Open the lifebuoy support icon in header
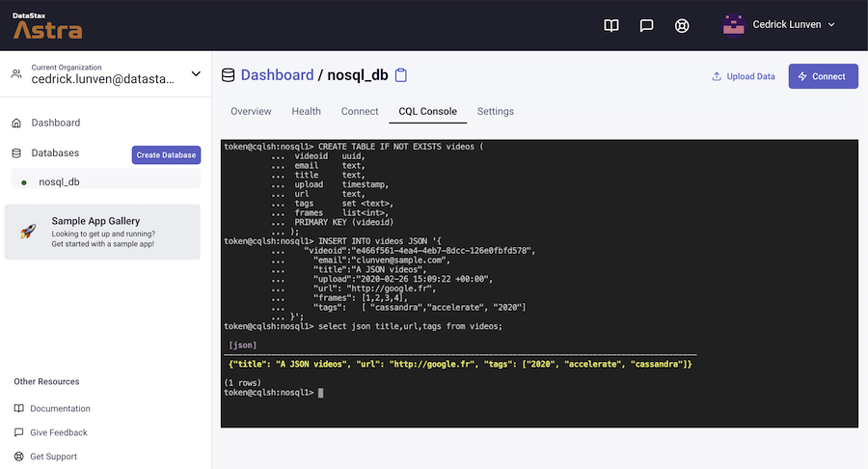 [682, 25]
